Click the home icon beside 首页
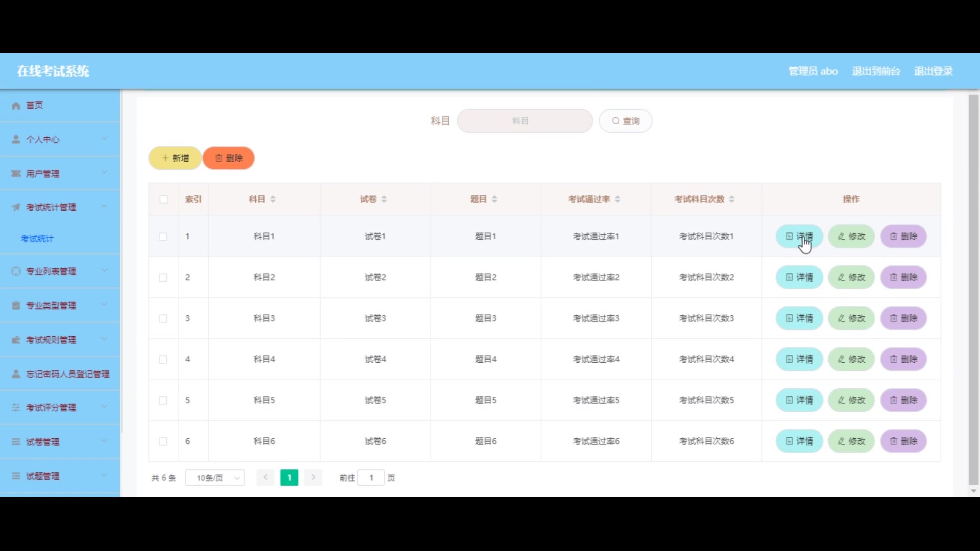980x551 pixels. tap(16, 106)
